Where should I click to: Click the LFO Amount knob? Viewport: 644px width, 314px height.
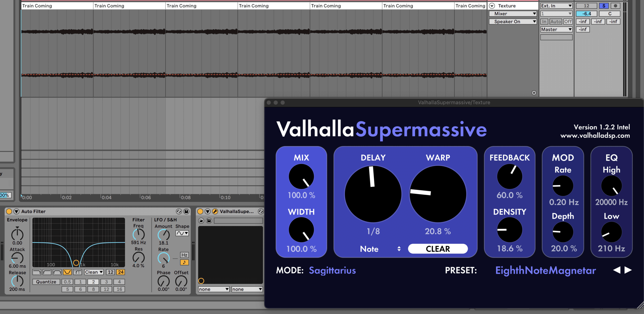[x=164, y=235]
